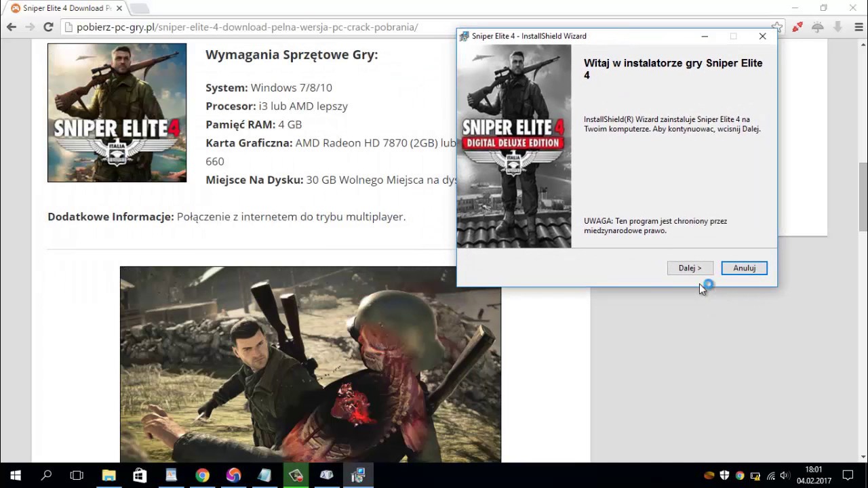Click the heading Wymagania Sprzętowe Gry:
Screen dimensions: 868x488
coord(292,55)
